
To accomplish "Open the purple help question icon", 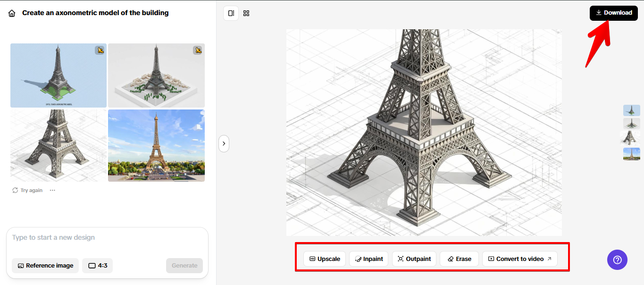I will (617, 260).
